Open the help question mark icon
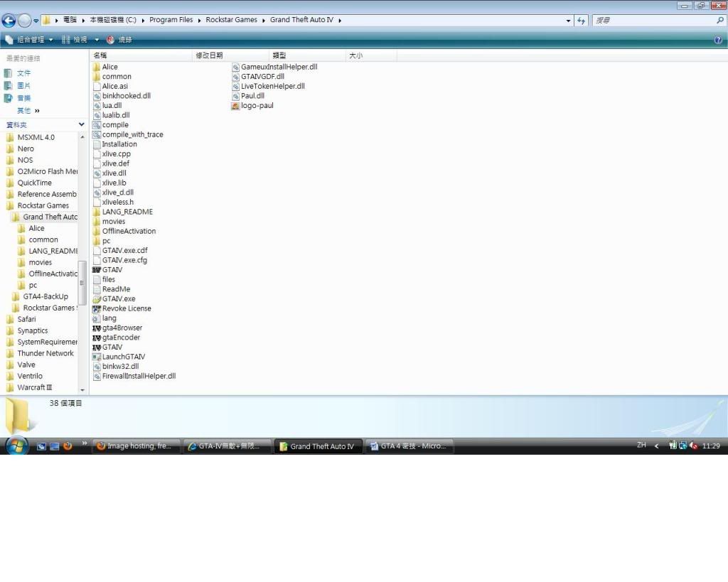 pyautogui.click(x=718, y=40)
